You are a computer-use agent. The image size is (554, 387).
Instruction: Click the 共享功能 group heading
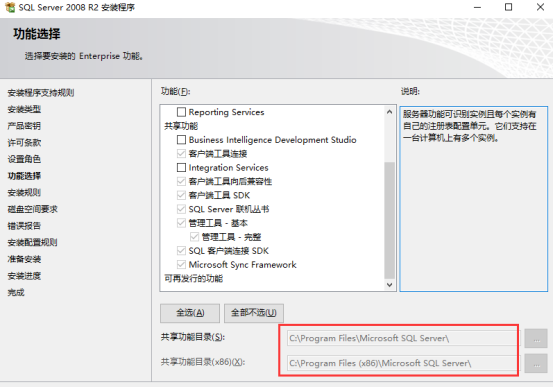click(x=181, y=126)
